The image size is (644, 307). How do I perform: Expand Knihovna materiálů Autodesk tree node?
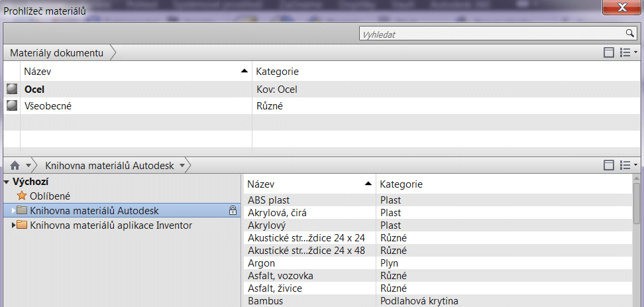pos(13,211)
